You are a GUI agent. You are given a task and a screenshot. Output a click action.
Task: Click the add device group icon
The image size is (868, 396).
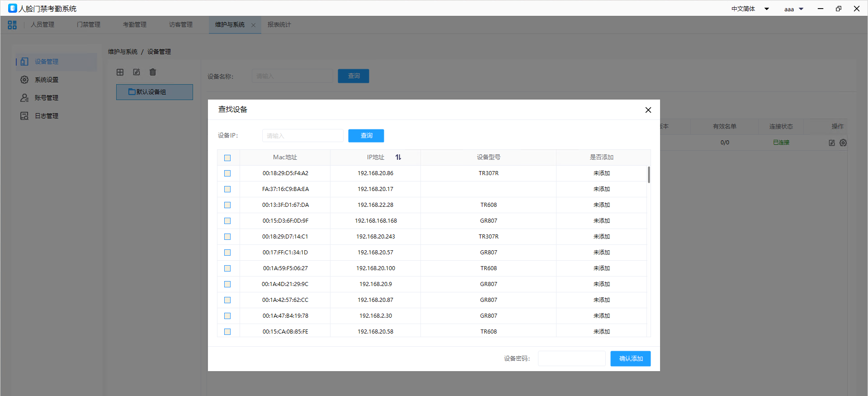(120, 72)
